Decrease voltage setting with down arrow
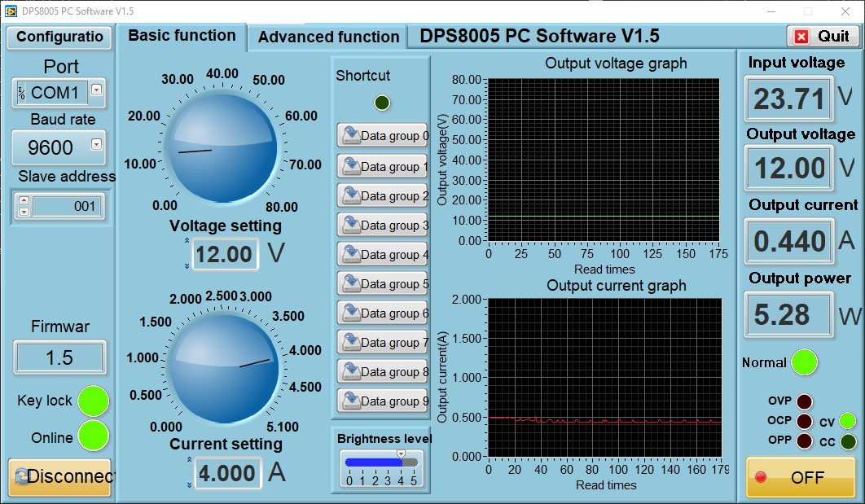 187,265
